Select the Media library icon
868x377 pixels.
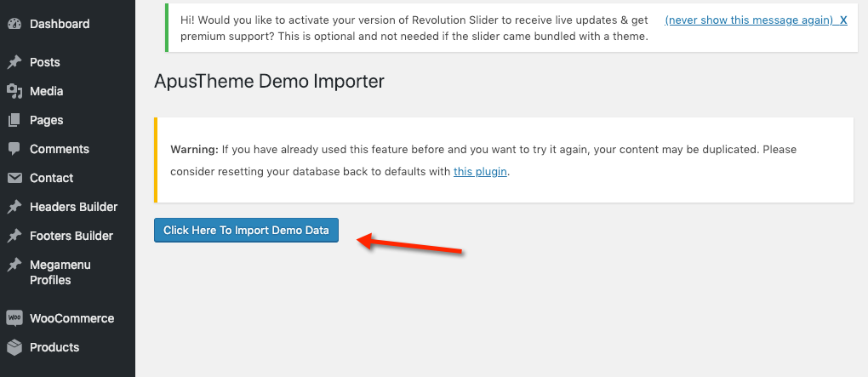(14, 91)
